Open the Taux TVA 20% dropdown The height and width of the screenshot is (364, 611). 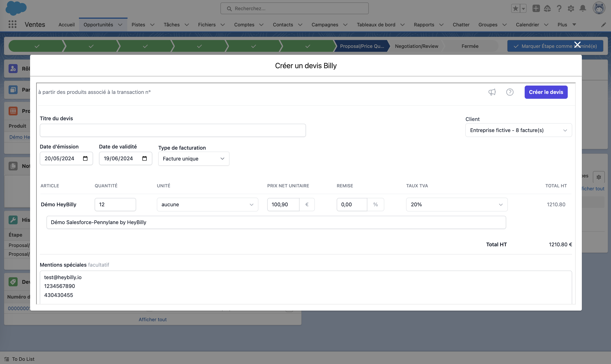(457, 205)
